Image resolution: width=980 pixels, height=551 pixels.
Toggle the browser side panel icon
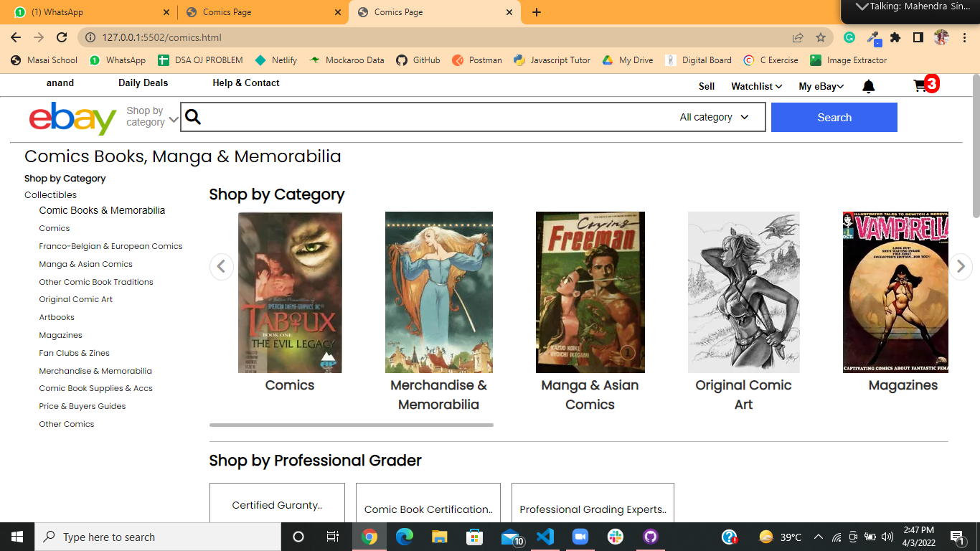(x=918, y=37)
